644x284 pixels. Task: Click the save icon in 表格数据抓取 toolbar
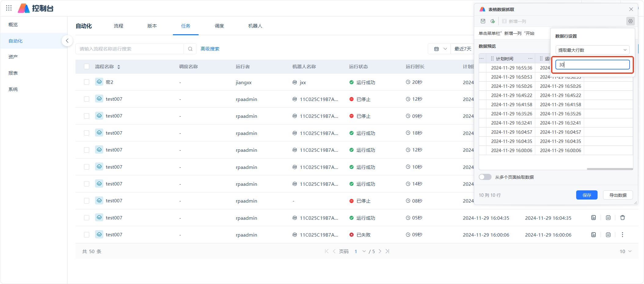click(x=483, y=21)
